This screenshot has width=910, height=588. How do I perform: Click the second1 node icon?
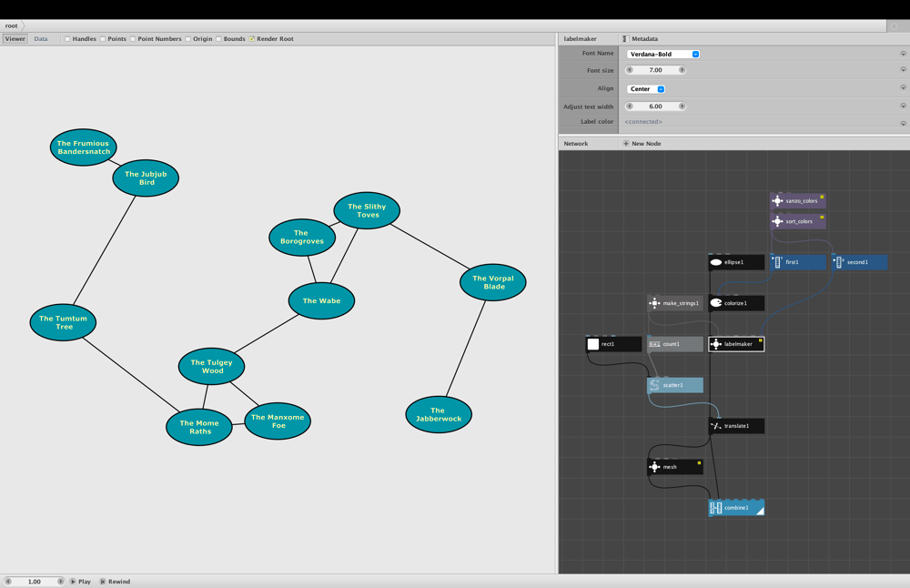839,262
